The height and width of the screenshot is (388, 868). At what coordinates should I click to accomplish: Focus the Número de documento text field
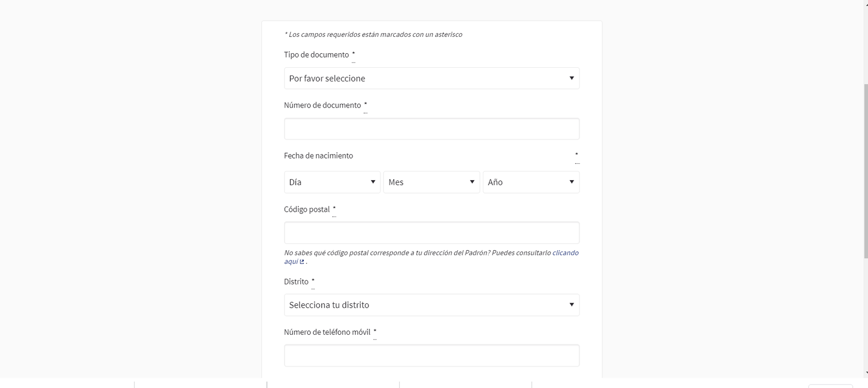(431, 129)
